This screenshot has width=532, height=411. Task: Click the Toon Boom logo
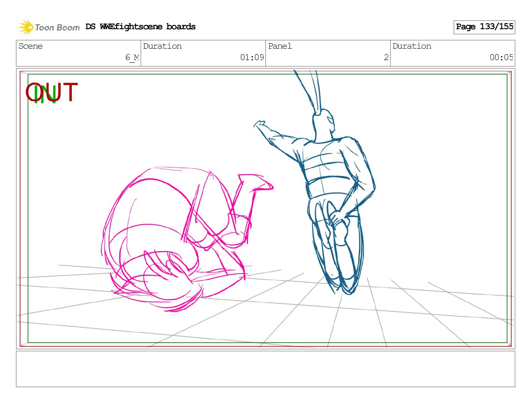pyautogui.click(x=49, y=27)
